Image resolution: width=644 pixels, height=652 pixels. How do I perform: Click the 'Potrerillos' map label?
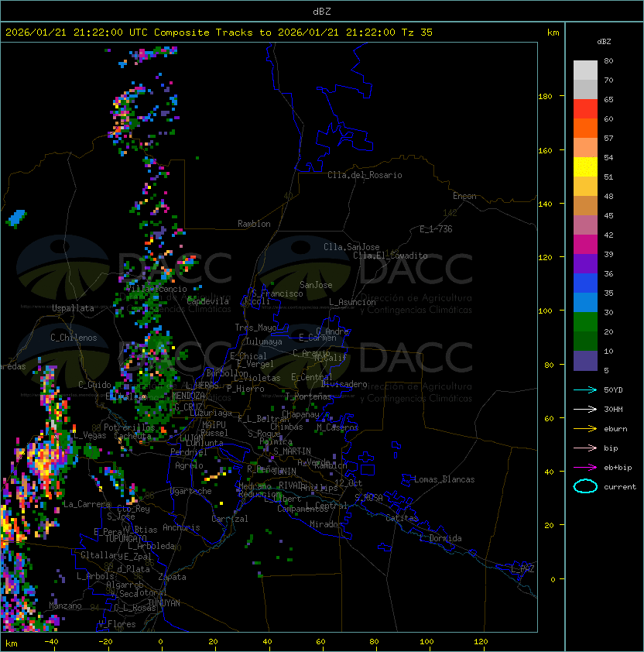(129, 427)
